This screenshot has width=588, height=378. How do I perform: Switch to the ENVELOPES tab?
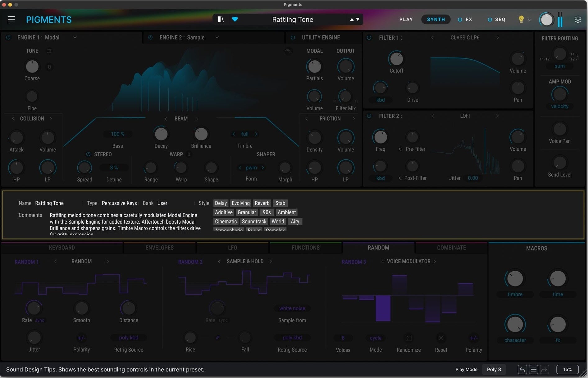coord(159,248)
